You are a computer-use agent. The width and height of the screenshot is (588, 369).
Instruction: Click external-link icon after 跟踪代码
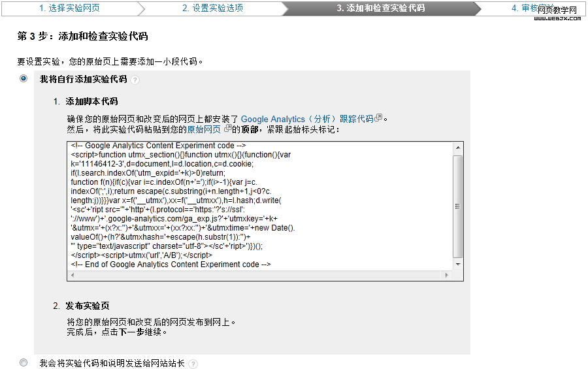tap(378, 118)
